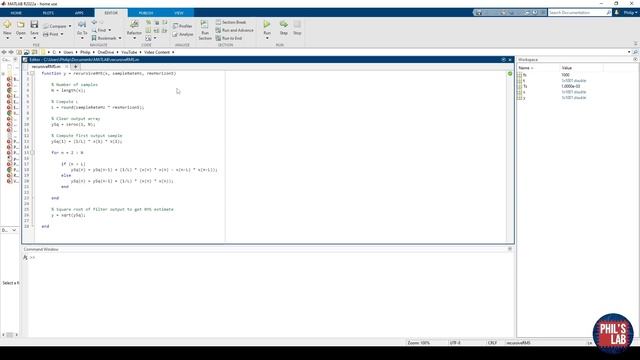Click the fx function browser icon

click(25, 258)
